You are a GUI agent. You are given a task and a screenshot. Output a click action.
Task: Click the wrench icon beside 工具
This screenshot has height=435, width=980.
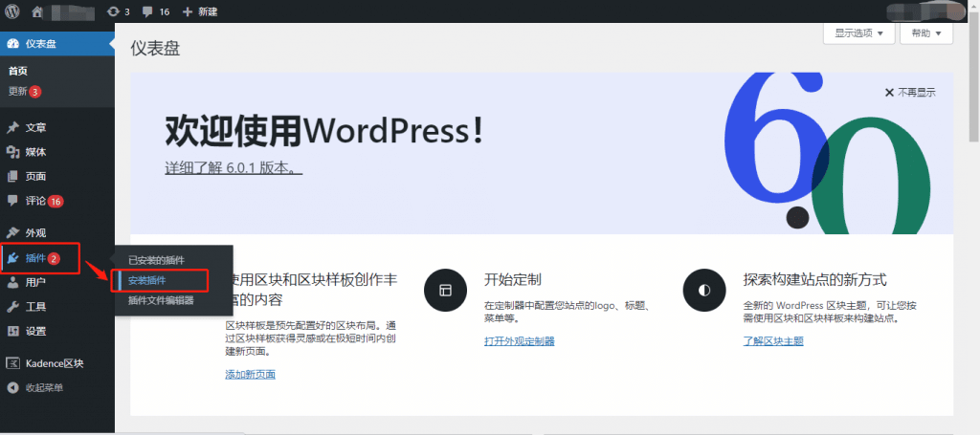[x=12, y=307]
